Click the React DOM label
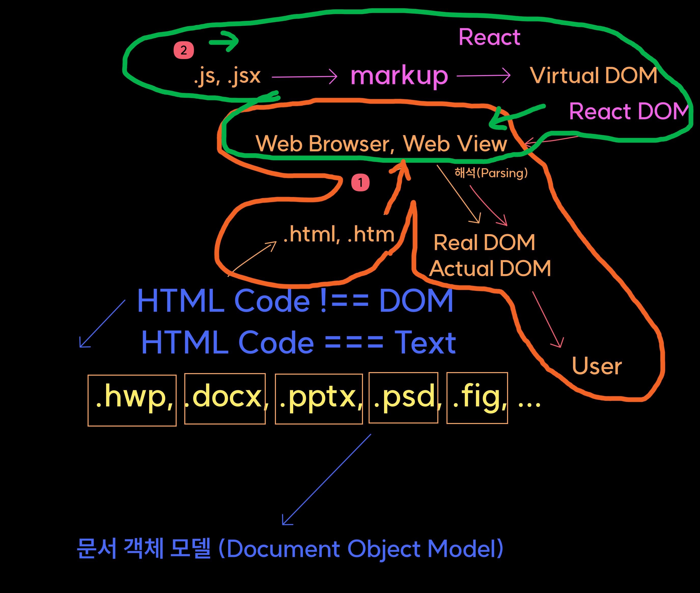Viewport: 700px width, 593px height. 629,111
